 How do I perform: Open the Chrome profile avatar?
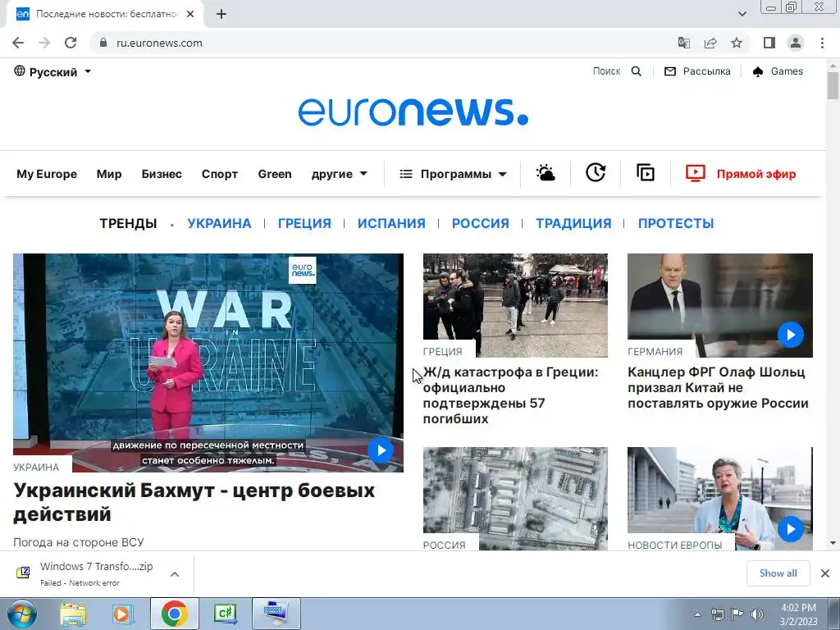[x=796, y=43]
